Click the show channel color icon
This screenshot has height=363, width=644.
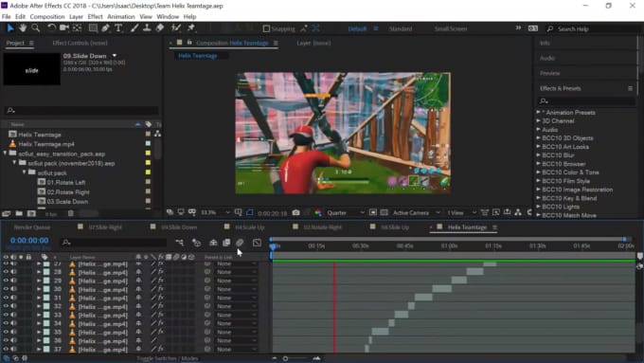(318, 212)
